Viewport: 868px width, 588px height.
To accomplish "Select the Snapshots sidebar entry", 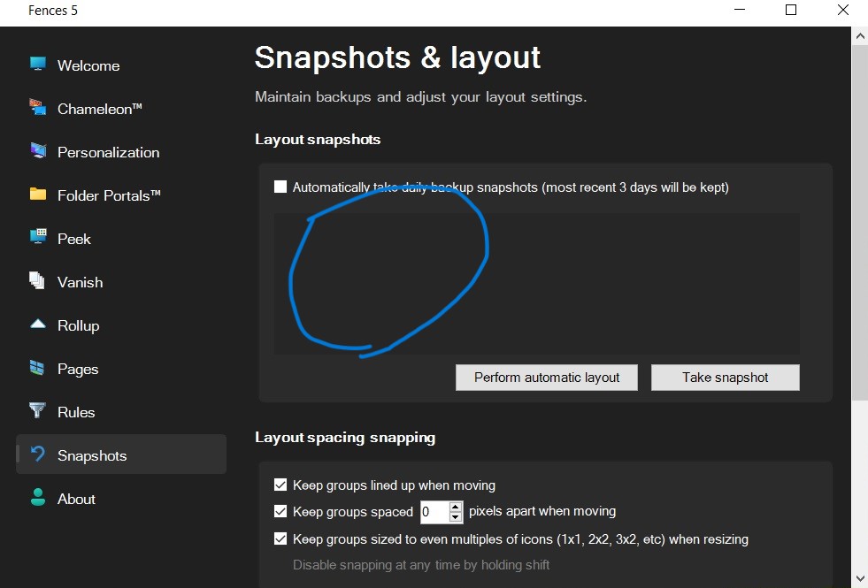I will coord(121,454).
